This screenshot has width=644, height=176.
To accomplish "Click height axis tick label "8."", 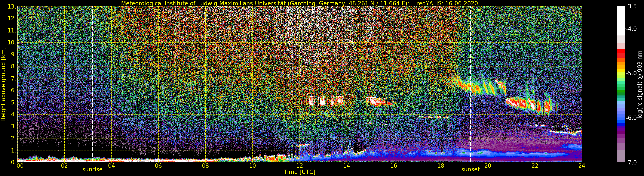I will click(13, 67).
